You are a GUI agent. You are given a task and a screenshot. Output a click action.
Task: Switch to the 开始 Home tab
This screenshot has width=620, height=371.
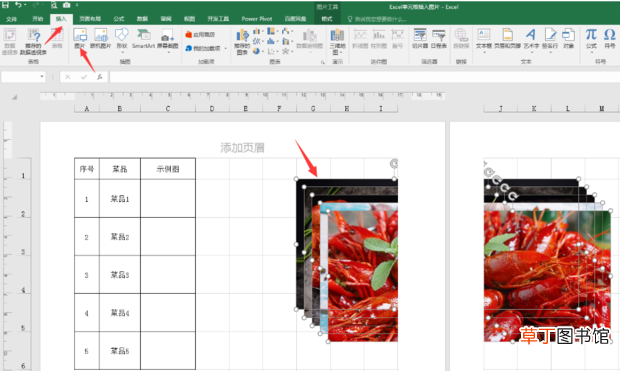pyautogui.click(x=38, y=19)
